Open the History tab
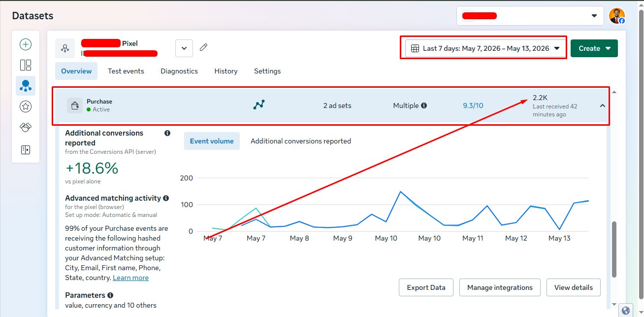Viewport: 644px width, 317px height. tap(226, 71)
